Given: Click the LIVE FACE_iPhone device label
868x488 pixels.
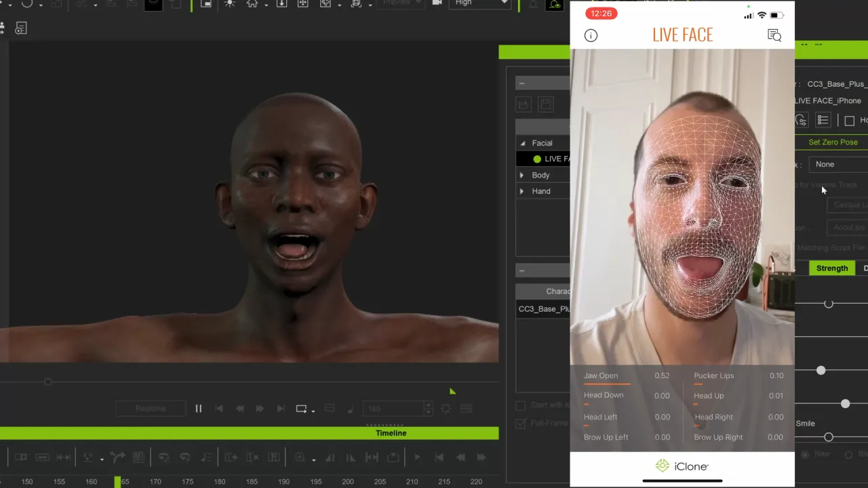Looking at the screenshot, I should 828,101.
